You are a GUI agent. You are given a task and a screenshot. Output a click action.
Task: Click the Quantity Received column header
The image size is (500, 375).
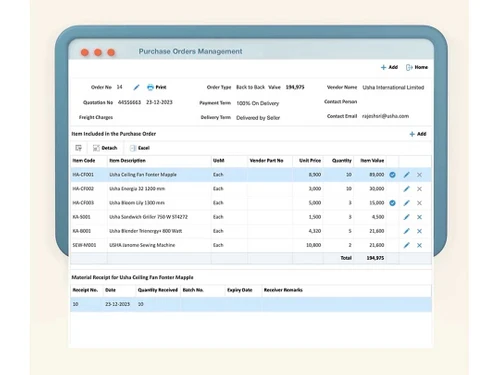point(158,290)
